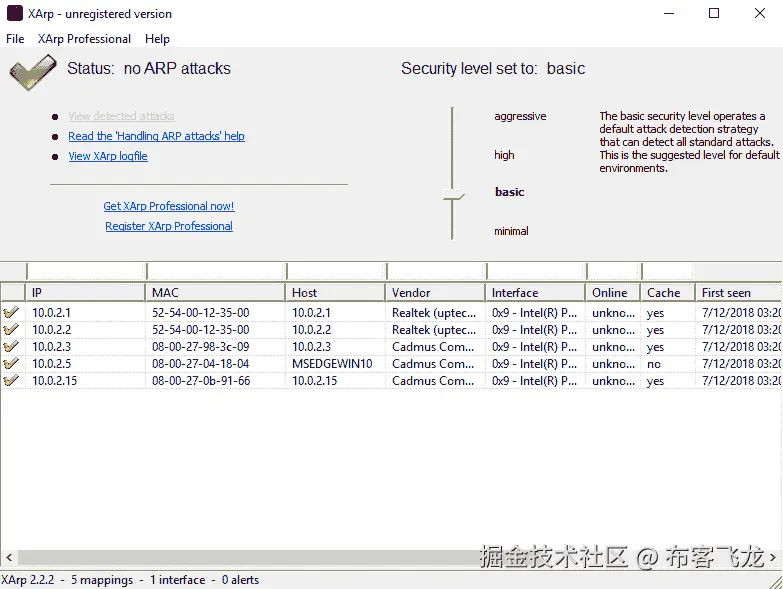Click MAC 08-00-27-98-3c-09

coord(201,347)
